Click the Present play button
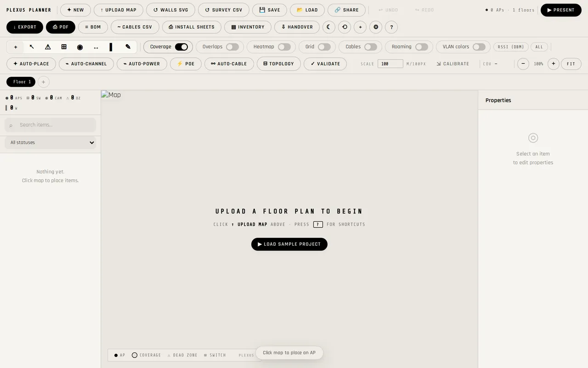588x368 pixels. coord(561,10)
